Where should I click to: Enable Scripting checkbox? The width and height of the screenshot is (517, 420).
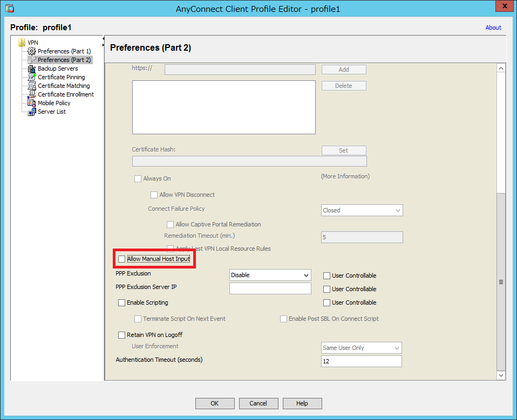click(x=121, y=302)
